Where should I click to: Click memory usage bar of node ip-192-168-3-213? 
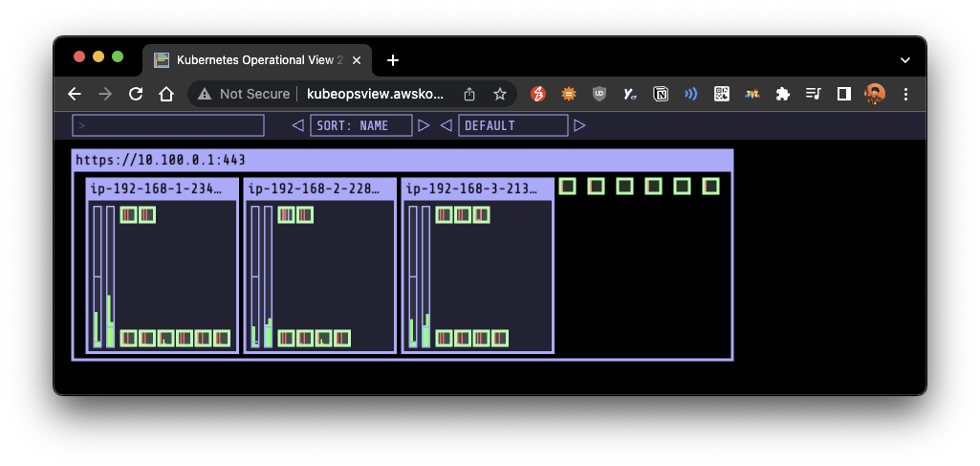click(x=425, y=277)
